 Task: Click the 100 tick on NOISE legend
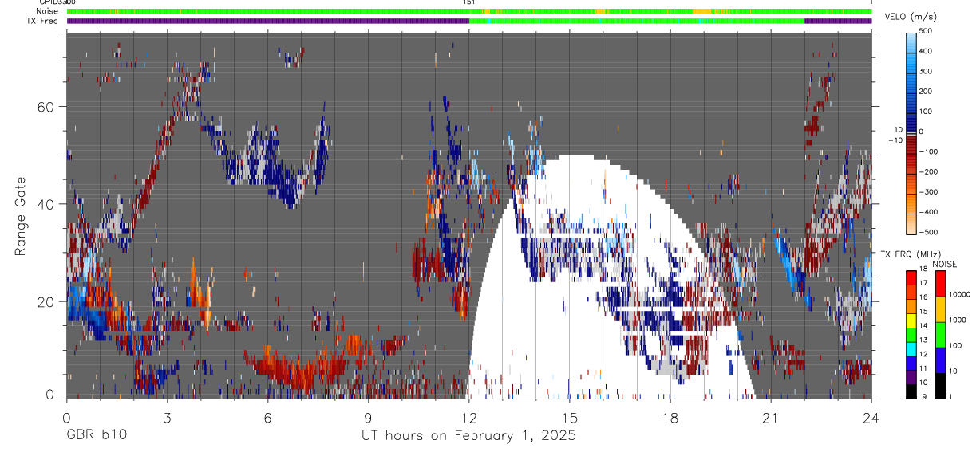tap(955, 345)
